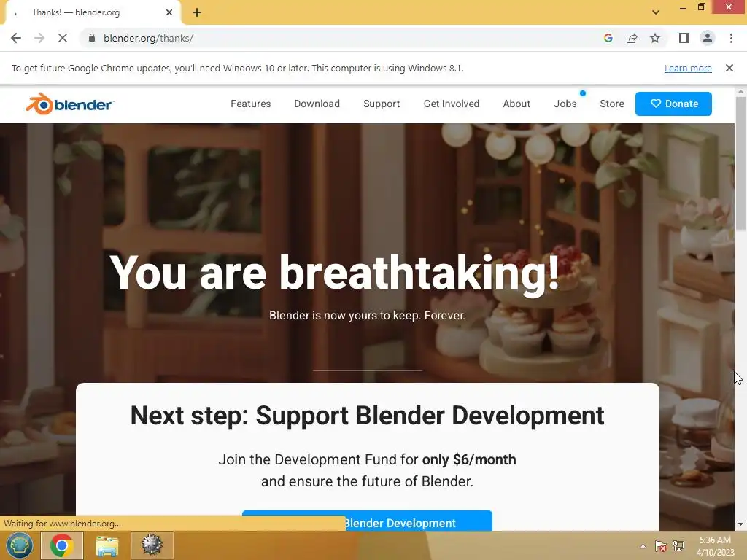Click the share page icon

(632, 38)
